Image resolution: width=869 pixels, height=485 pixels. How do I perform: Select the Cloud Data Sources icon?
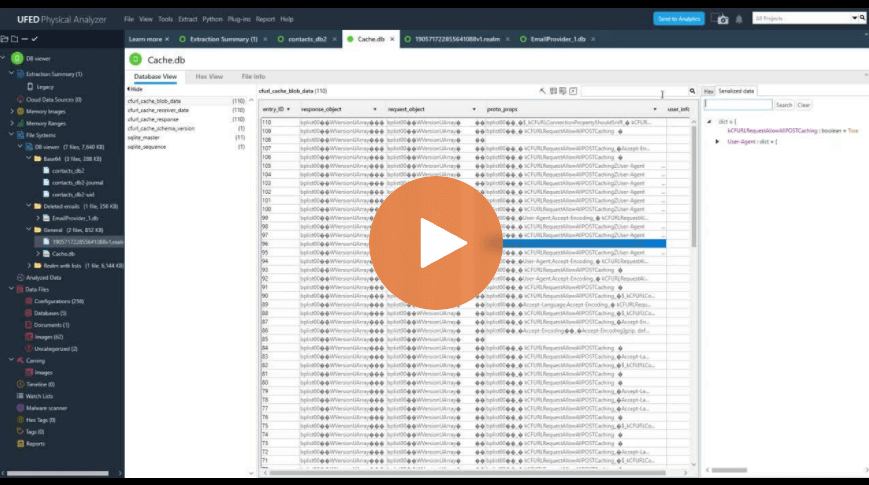point(21,99)
